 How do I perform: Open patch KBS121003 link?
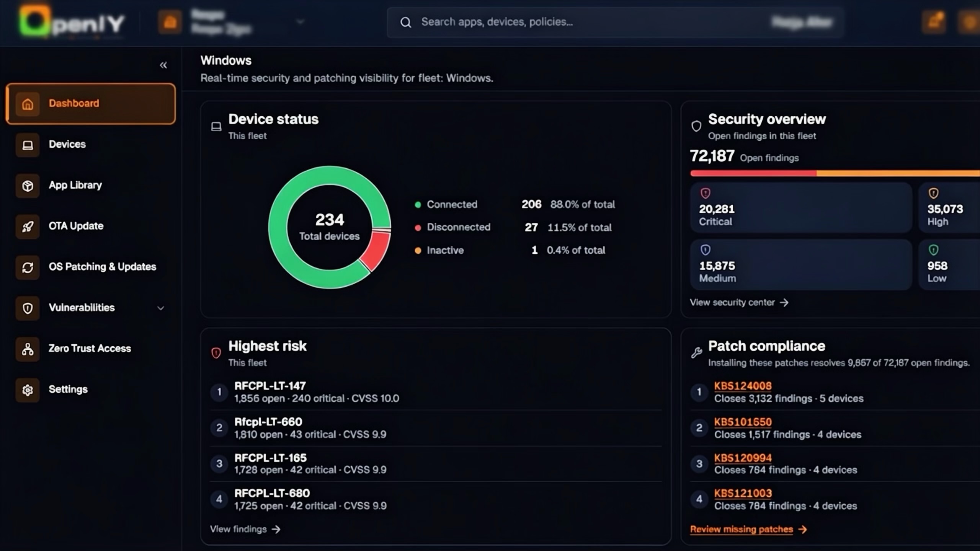tap(743, 493)
